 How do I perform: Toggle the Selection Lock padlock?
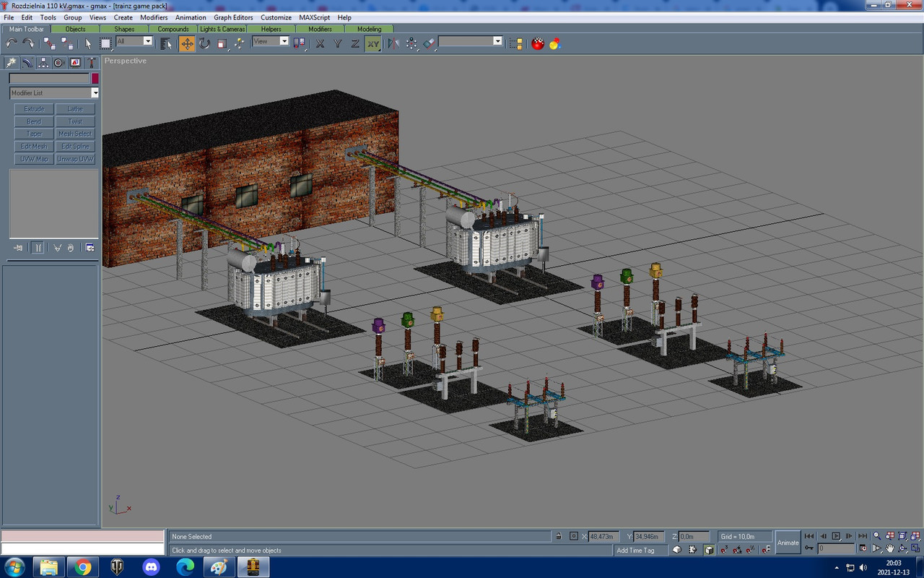coord(558,536)
